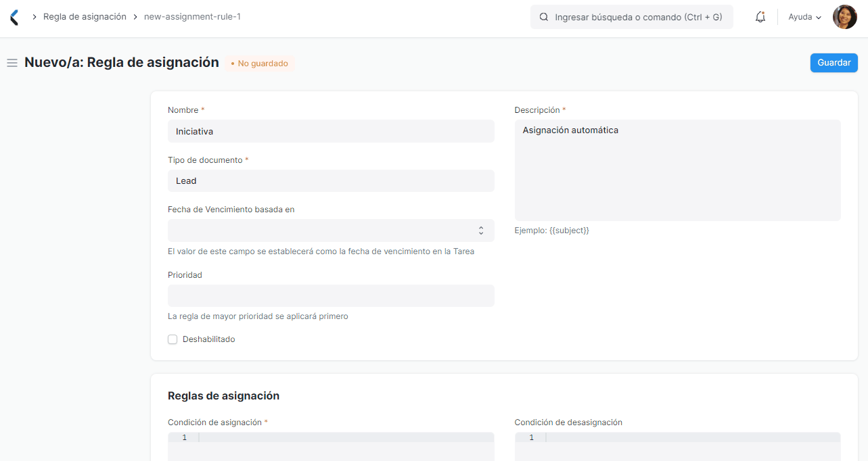
Task: Go to Regla de asignación breadcrumb
Action: pos(85,17)
